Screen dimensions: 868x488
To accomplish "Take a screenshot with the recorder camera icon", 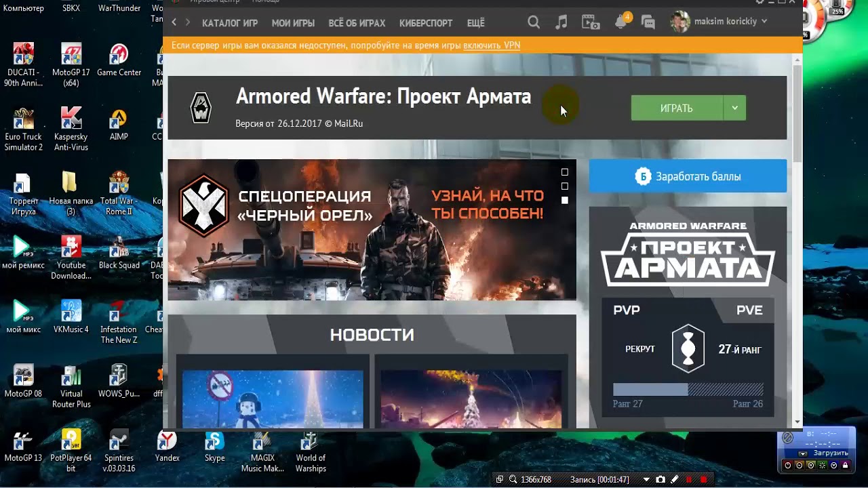I will tap(660, 479).
